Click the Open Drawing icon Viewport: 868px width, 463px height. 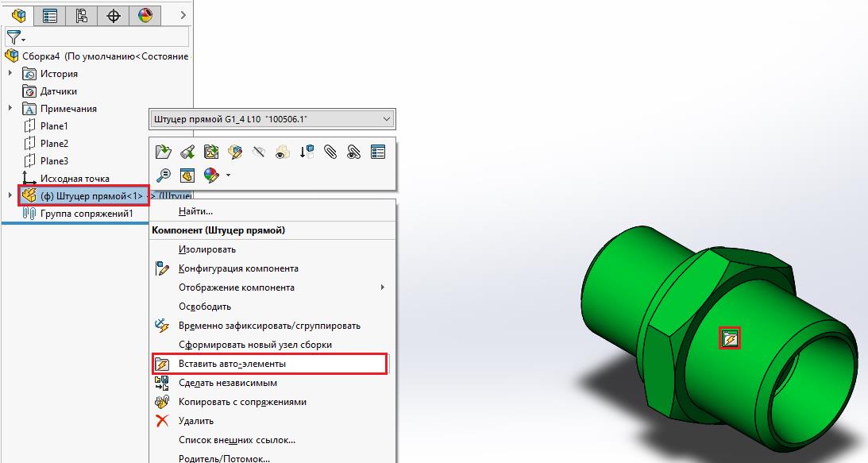[211, 152]
